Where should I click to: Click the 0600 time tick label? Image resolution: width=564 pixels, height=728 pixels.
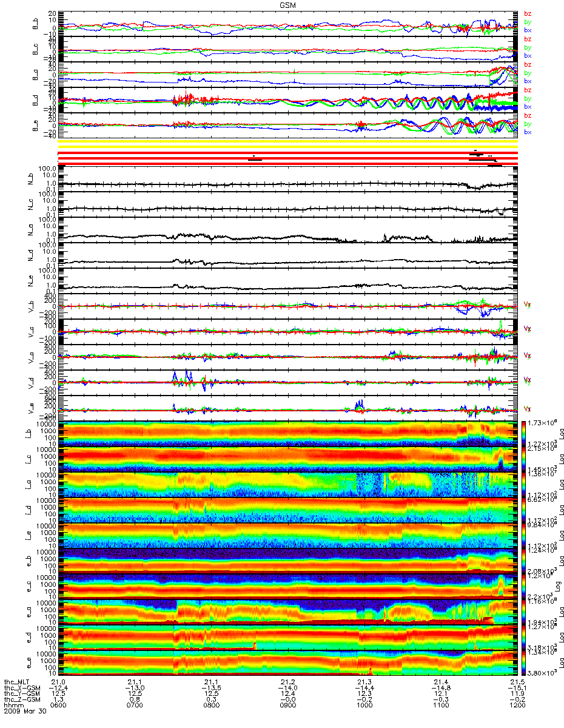pyautogui.click(x=58, y=706)
